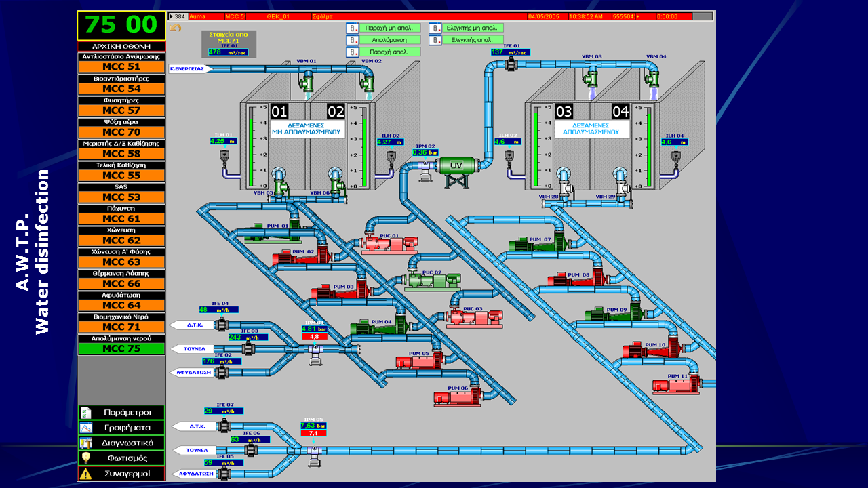Open the Συναγερμοί alarms button
Image resolution: width=868 pixels, height=488 pixels.
pos(121,473)
